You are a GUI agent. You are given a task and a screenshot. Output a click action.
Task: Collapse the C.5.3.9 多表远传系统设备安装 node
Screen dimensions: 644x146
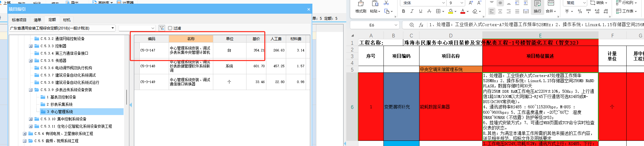pyautogui.click(x=31, y=90)
